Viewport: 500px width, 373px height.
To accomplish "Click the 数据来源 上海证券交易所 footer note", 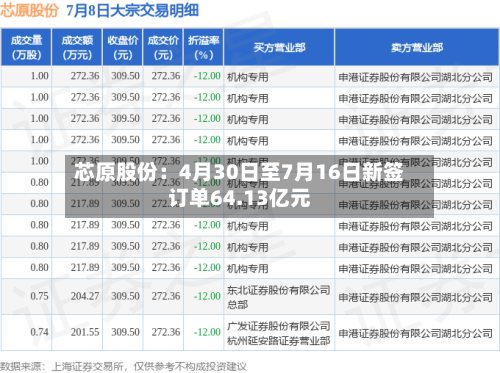I will click(123, 367).
